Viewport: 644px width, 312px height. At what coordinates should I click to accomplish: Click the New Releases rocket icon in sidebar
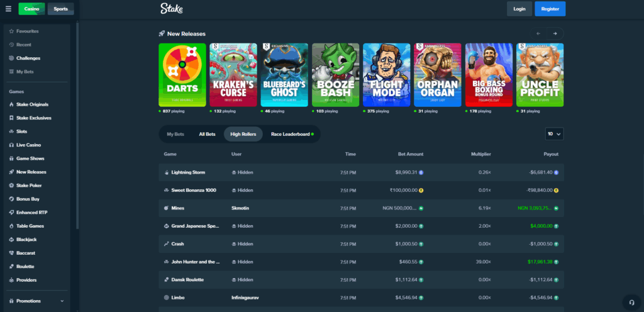pos(11,172)
